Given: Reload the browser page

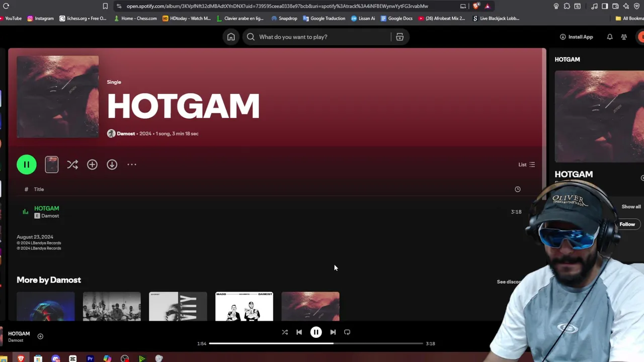Looking at the screenshot, I should tap(6, 6).
